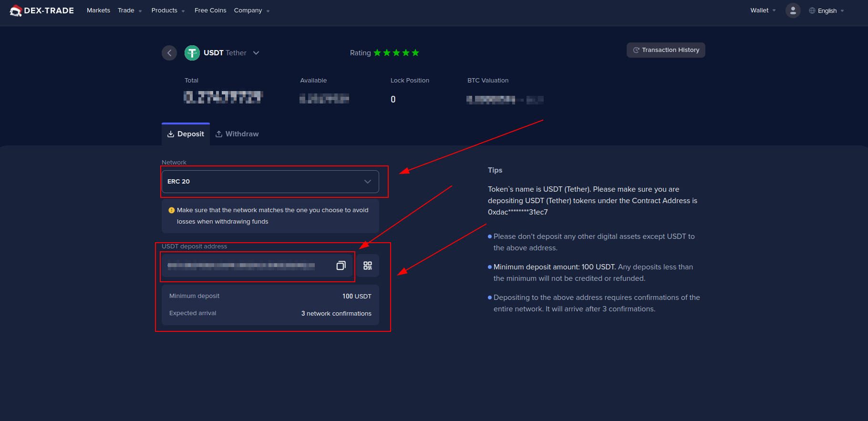Click the user profile avatar icon
The image size is (868, 421).
pyautogui.click(x=793, y=10)
